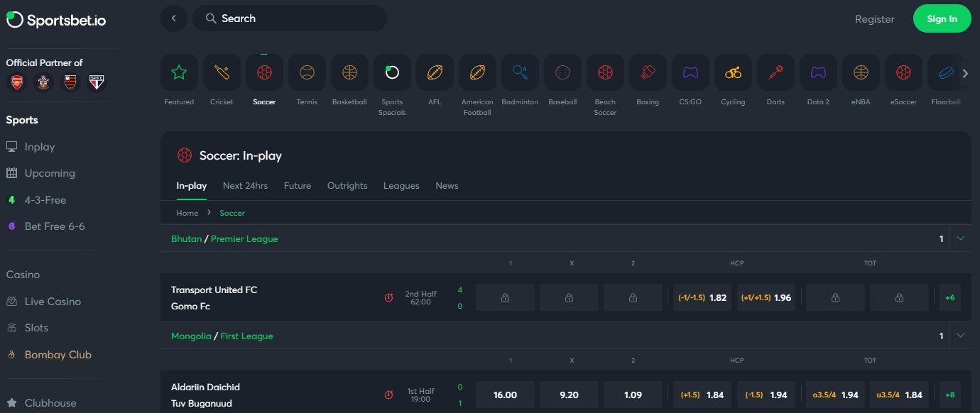Open Bhutan country link

[x=186, y=239]
